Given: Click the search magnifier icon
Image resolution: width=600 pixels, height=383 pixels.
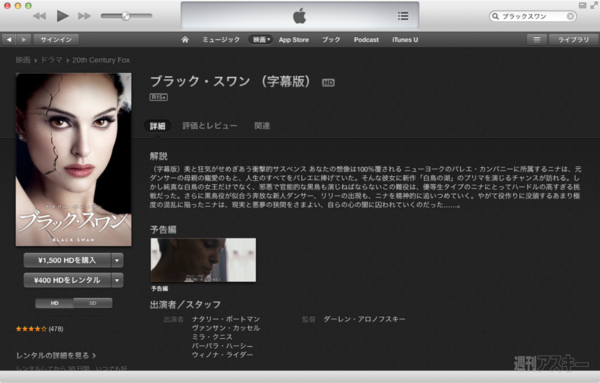Looking at the screenshot, I should pyautogui.click(x=496, y=16).
